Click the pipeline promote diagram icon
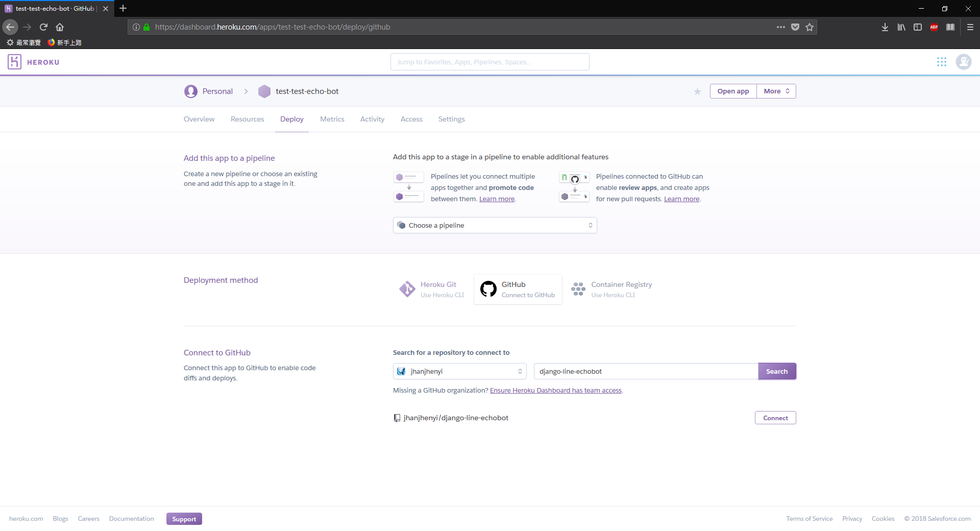The height and width of the screenshot is (531, 980). tap(409, 187)
